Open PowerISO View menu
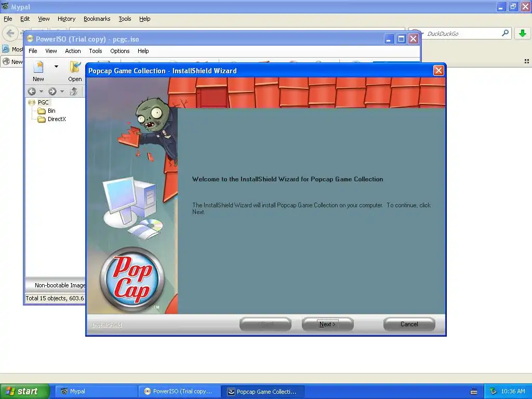This screenshot has width=532, height=399. (51, 51)
